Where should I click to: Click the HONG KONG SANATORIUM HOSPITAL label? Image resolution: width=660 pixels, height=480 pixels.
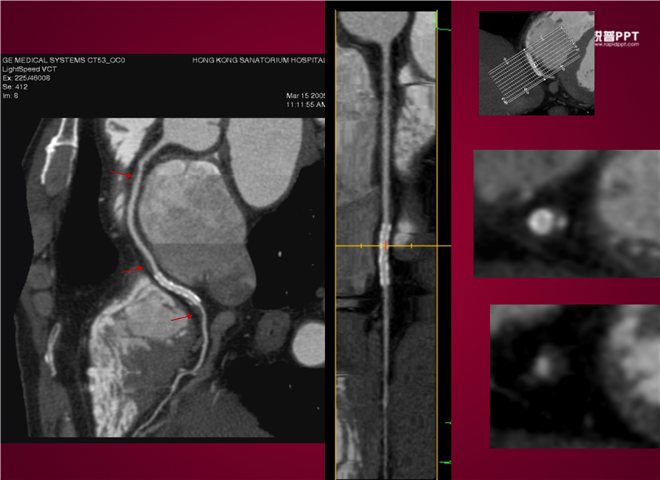[x=258, y=61]
